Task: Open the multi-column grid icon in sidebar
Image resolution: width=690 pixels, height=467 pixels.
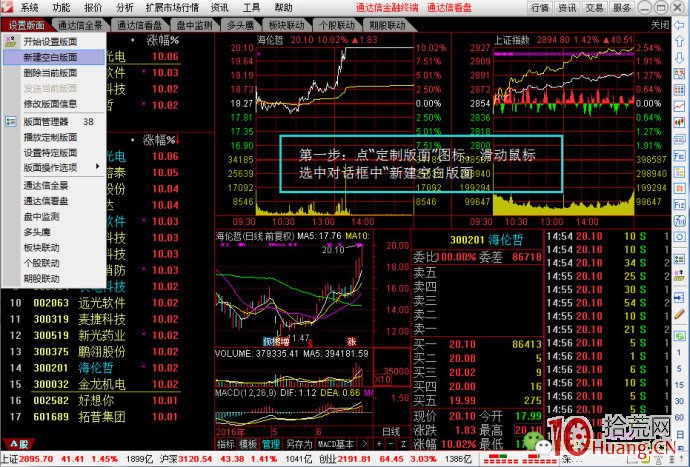Action: (679, 90)
